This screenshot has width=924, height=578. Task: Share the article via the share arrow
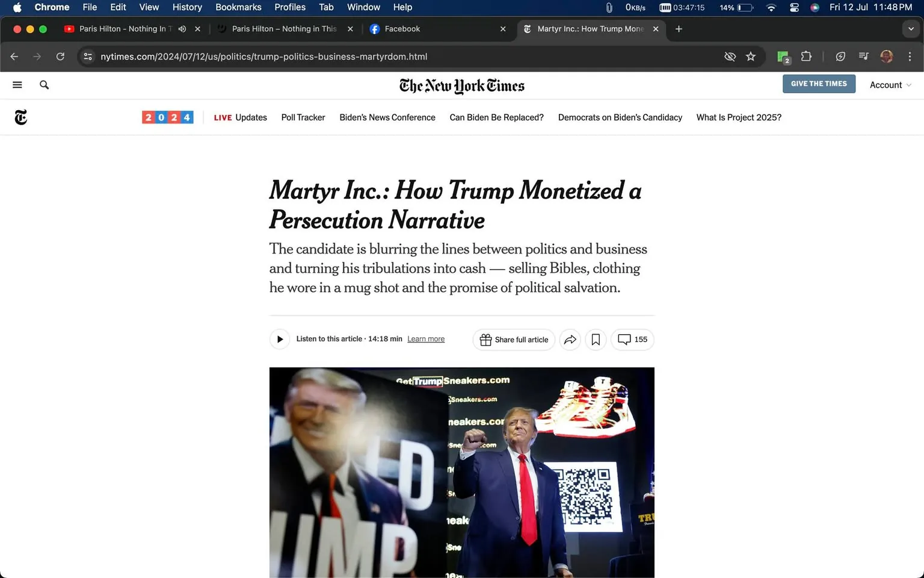[x=570, y=339]
